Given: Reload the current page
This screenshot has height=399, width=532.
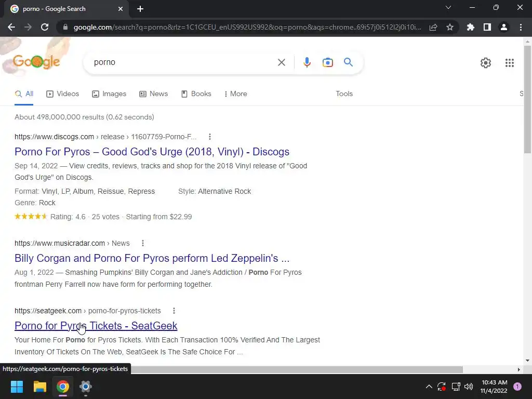Looking at the screenshot, I should click(45, 27).
